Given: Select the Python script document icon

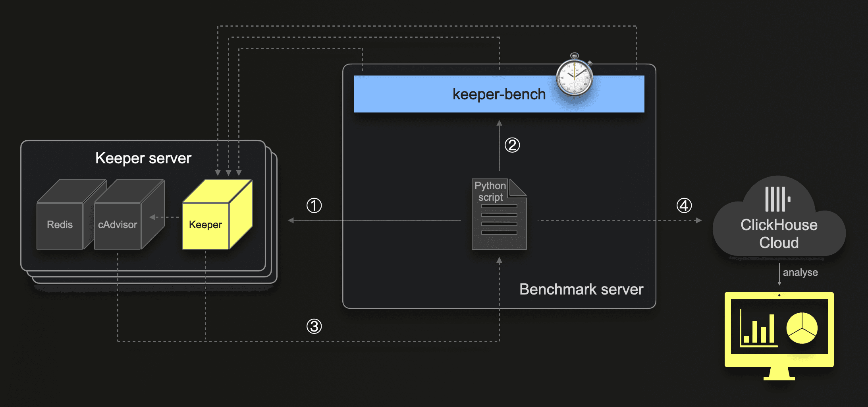Looking at the screenshot, I should (x=499, y=215).
